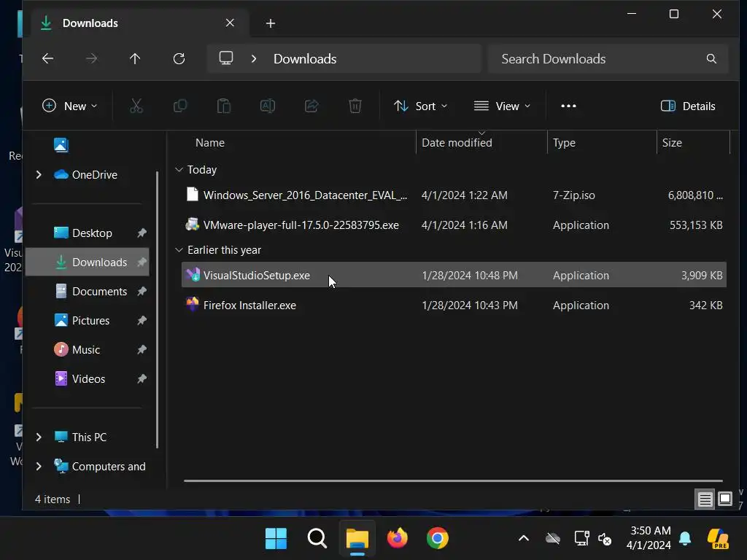
Task: Click the address bar breadcrumb chevron
Action: point(254,58)
